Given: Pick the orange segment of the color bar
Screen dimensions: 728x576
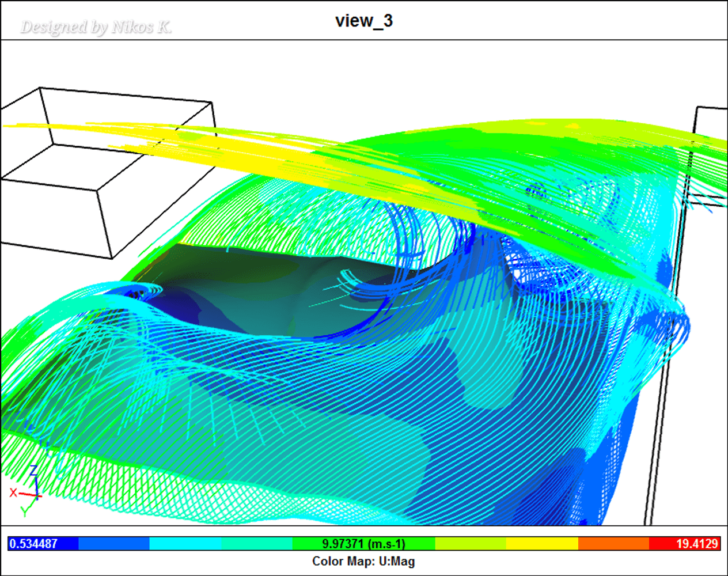Looking at the screenshot, I should coord(613,544).
